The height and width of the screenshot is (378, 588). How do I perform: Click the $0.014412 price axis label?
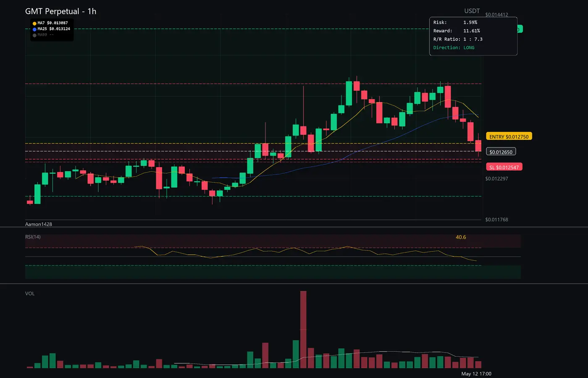[496, 15]
